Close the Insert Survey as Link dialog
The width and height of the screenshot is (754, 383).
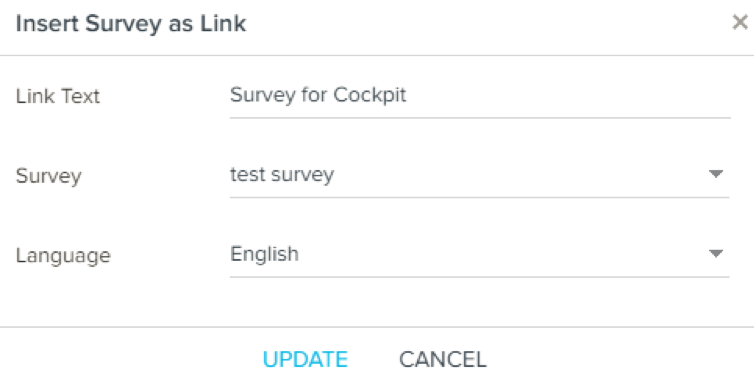tap(740, 22)
